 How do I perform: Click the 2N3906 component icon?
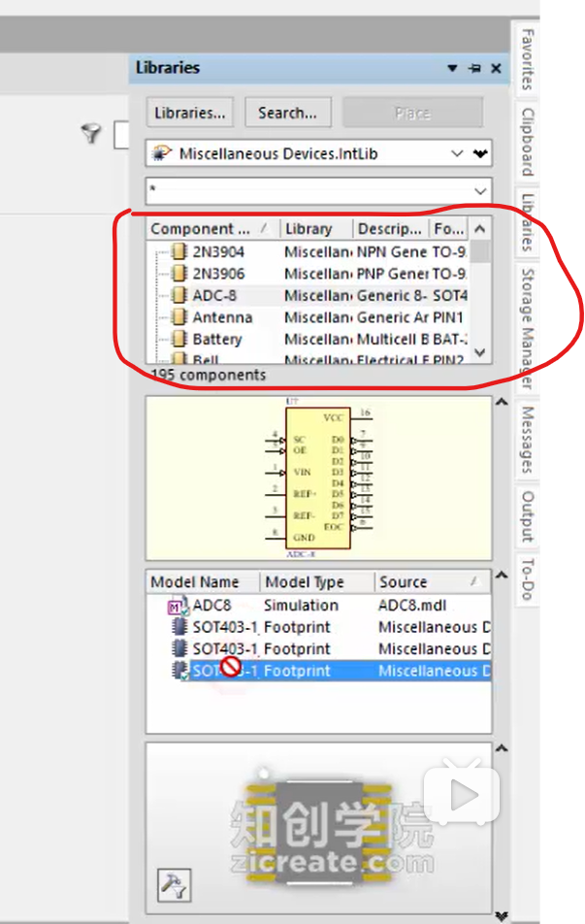coord(179,274)
